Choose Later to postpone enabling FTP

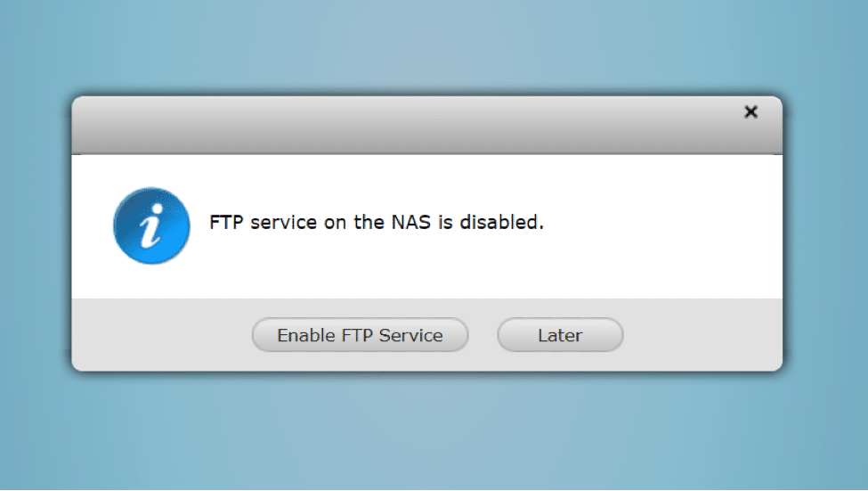click(x=560, y=335)
